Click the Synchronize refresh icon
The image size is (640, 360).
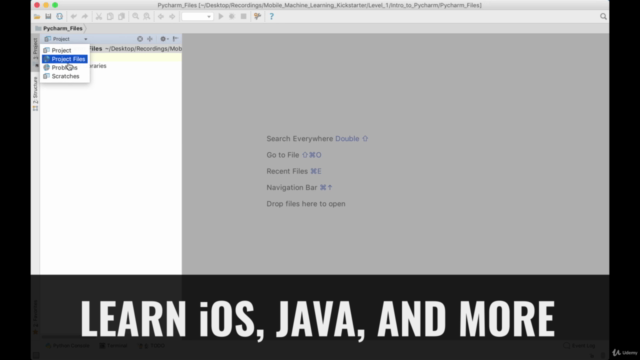coord(60,16)
